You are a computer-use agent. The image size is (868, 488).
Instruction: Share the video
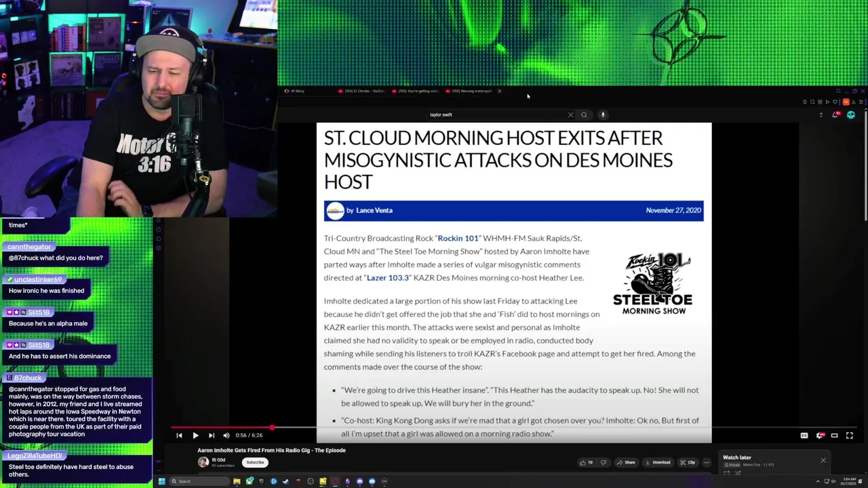[626, 462]
